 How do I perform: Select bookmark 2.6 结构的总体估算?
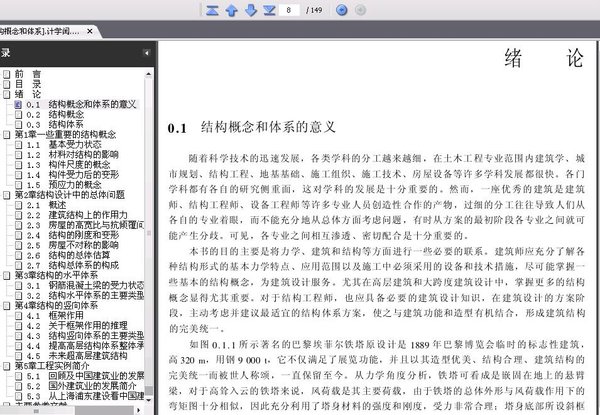click(x=68, y=255)
